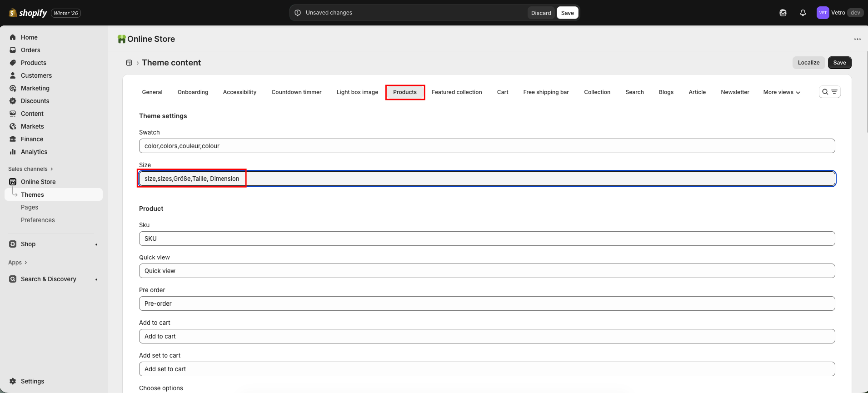Discard the unsaved changes
The image size is (868, 393).
pos(541,13)
